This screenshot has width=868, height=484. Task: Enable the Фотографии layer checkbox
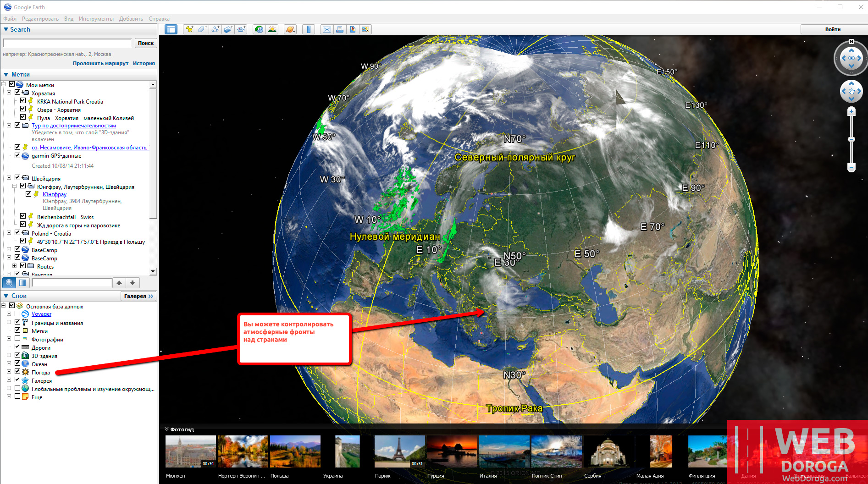pos(17,339)
